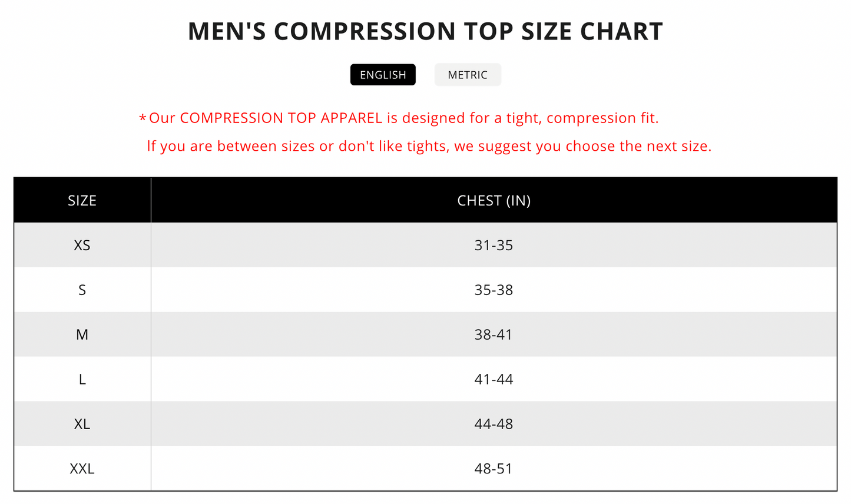Select the S size cell
This screenshot has width=851, height=504.
click(82, 290)
